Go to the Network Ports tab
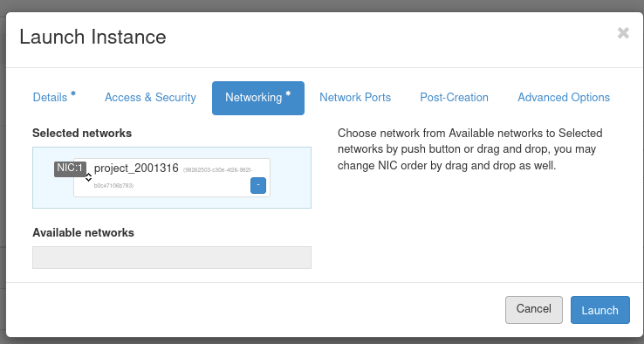644x344 pixels. coord(355,98)
